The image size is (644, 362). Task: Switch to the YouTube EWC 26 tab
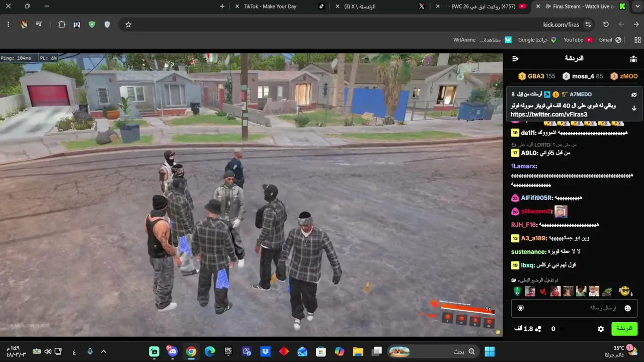pos(480,7)
